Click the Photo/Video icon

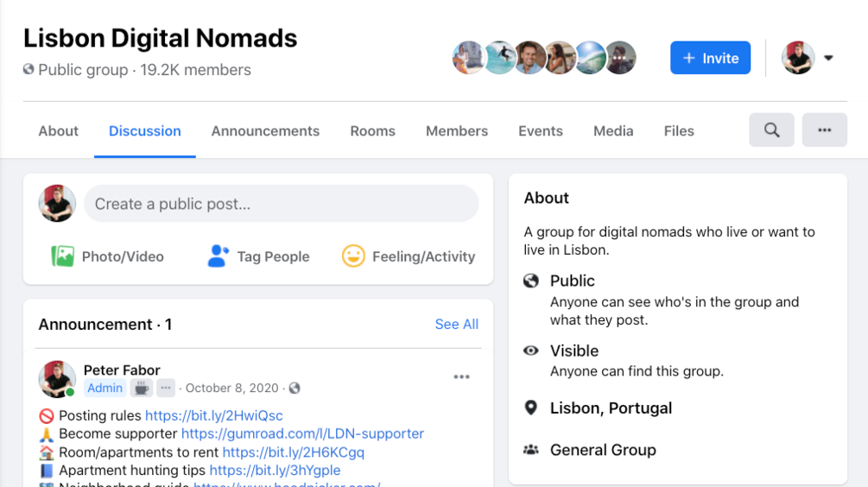coord(62,256)
